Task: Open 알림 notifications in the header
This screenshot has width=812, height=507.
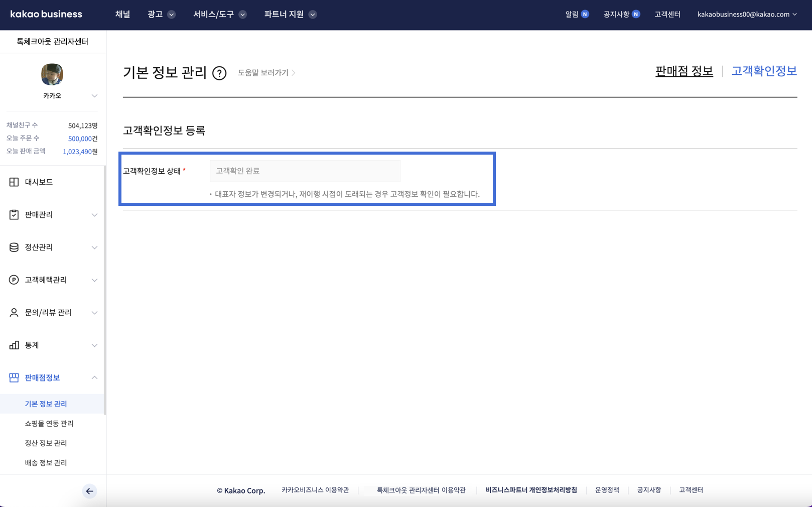Action: click(576, 15)
